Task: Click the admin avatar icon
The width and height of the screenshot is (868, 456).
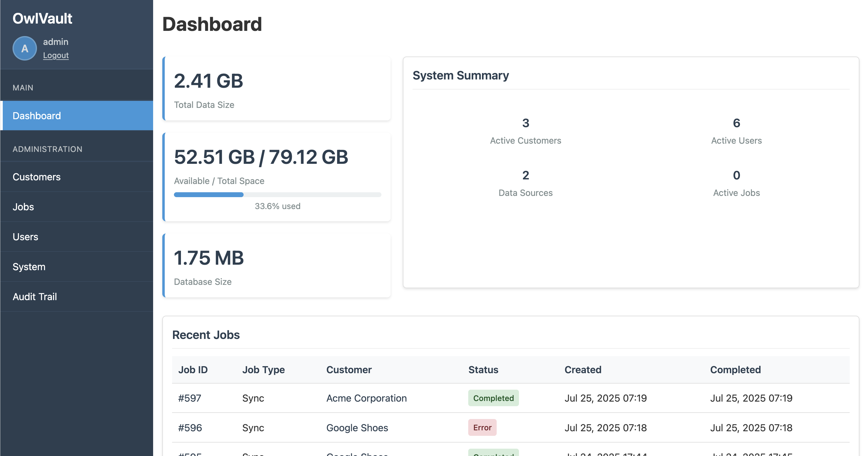Action: pos(24,48)
